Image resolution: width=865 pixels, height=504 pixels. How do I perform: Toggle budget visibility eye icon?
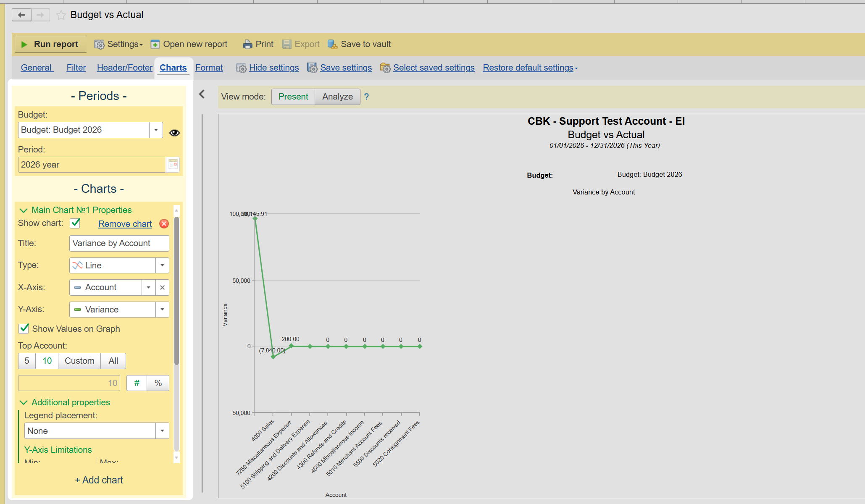pos(174,133)
